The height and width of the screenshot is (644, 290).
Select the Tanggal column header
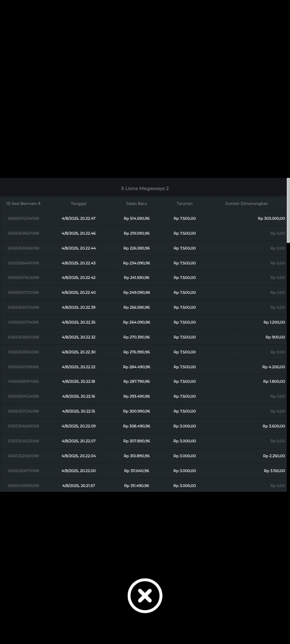tap(79, 204)
